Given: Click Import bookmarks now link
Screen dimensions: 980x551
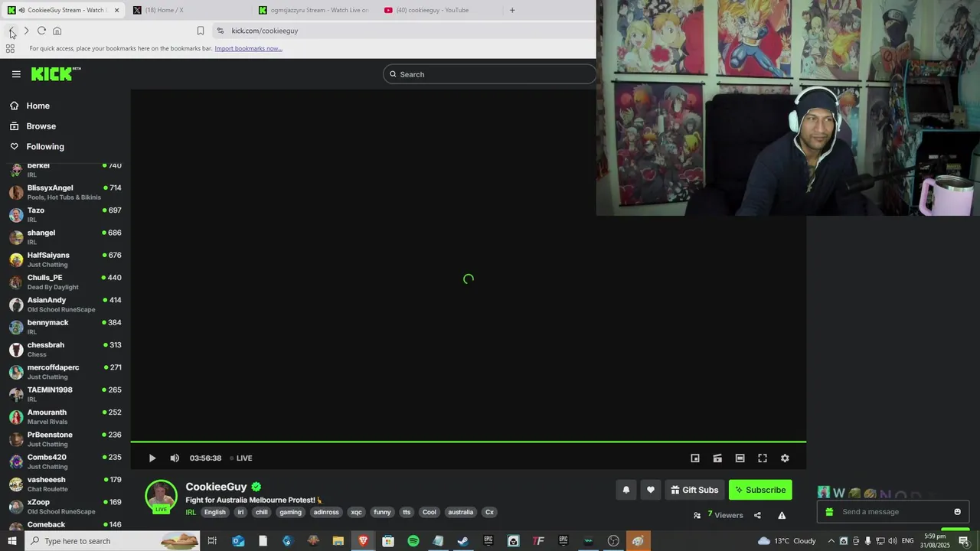Looking at the screenshot, I should pos(248,48).
